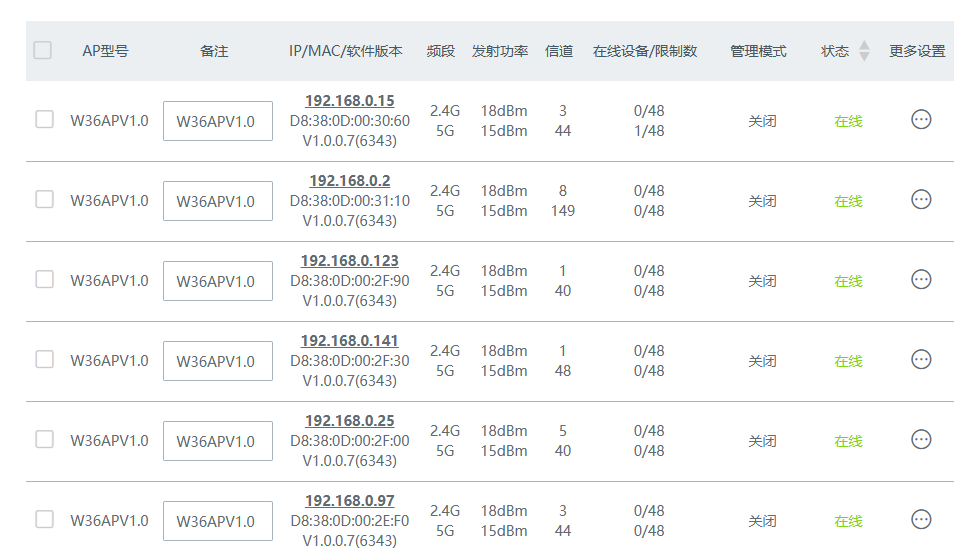Click AP model W36APV1.0 in 192.168.0.123 row
The width and height of the screenshot is (980, 558).
pyautogui.click(x=109, y=281)
